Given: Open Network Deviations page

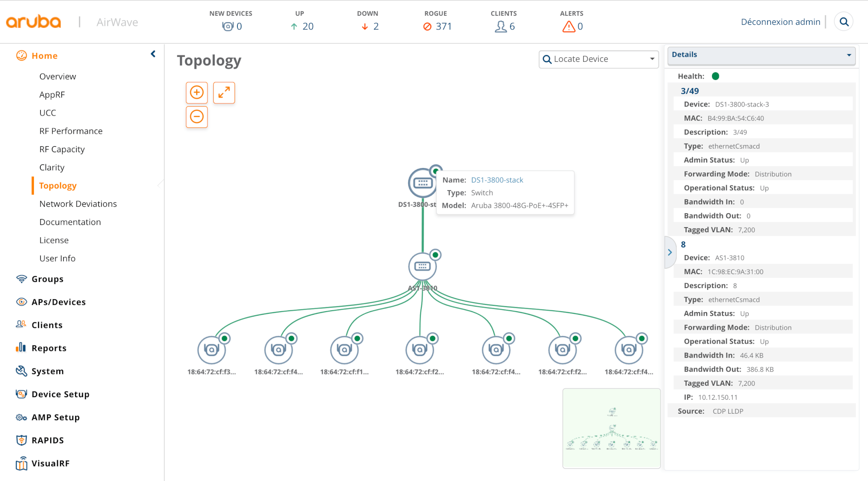Looking at the screenshot, I should [78, 204].
